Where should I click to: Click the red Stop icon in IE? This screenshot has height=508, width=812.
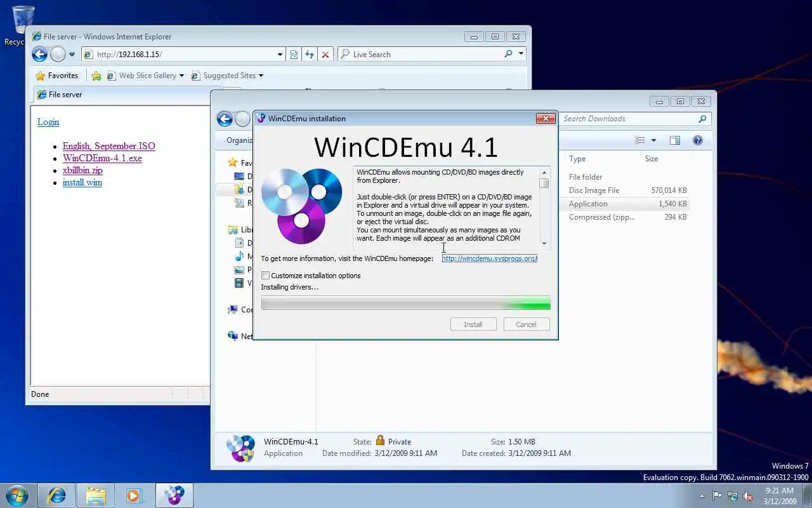click(325, 55)
